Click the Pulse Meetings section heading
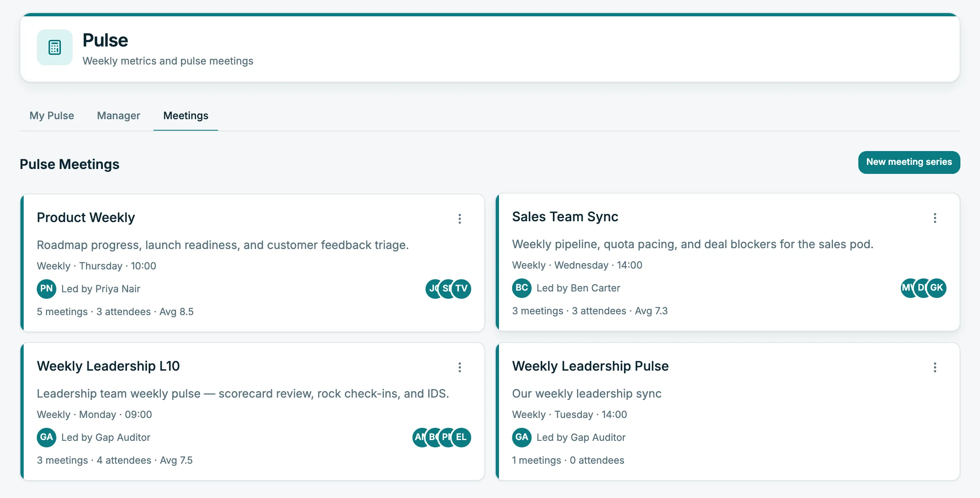Screen dimensions: 980x498 [x=69, y=164]
